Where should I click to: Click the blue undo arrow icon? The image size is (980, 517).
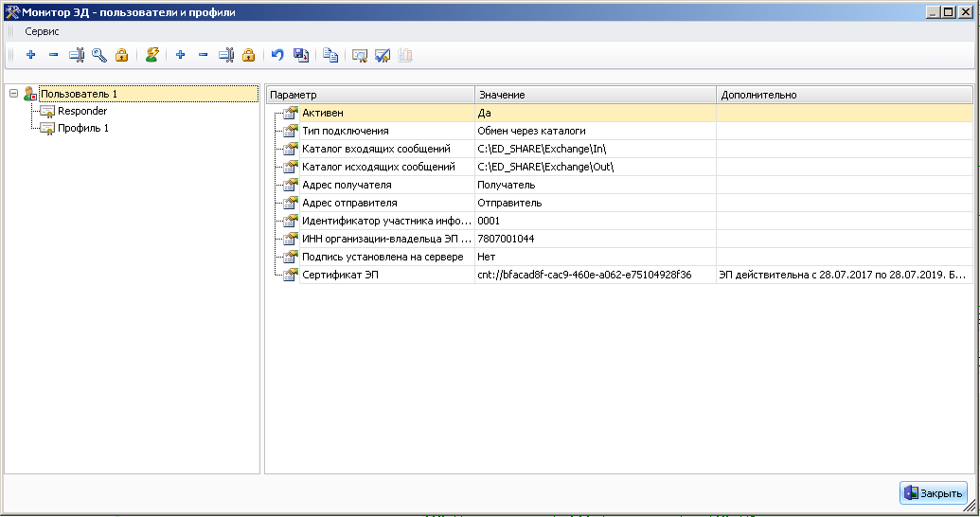click(277, 55)
